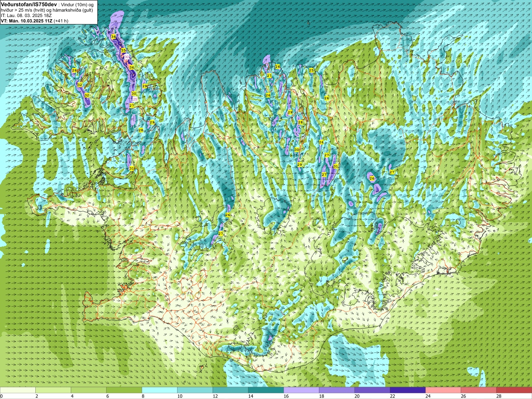
Task: Click the "14" tick on the legend scale
Action: 251,396
